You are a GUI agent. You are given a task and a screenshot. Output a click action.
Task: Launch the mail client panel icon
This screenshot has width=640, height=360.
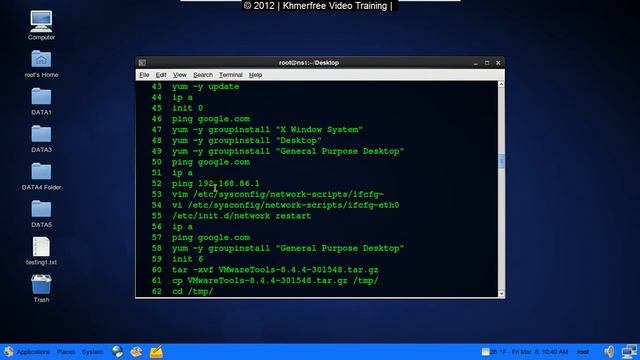point(137,351)
